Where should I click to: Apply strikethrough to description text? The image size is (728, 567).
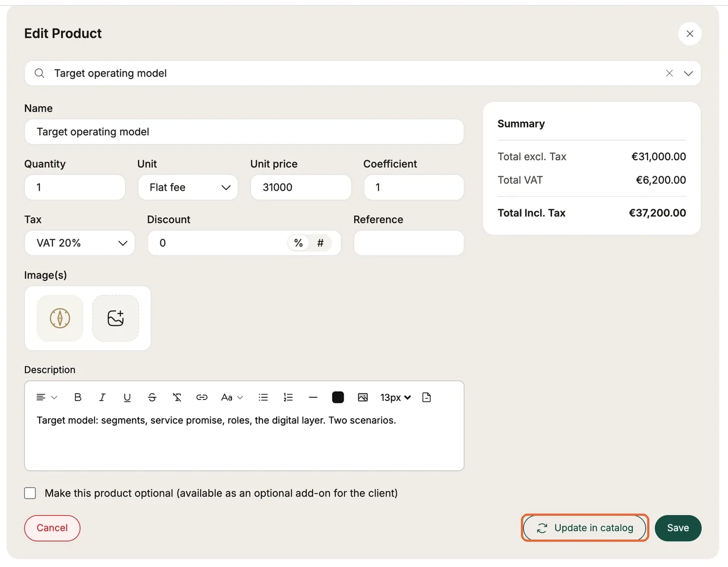pos(152,397)
